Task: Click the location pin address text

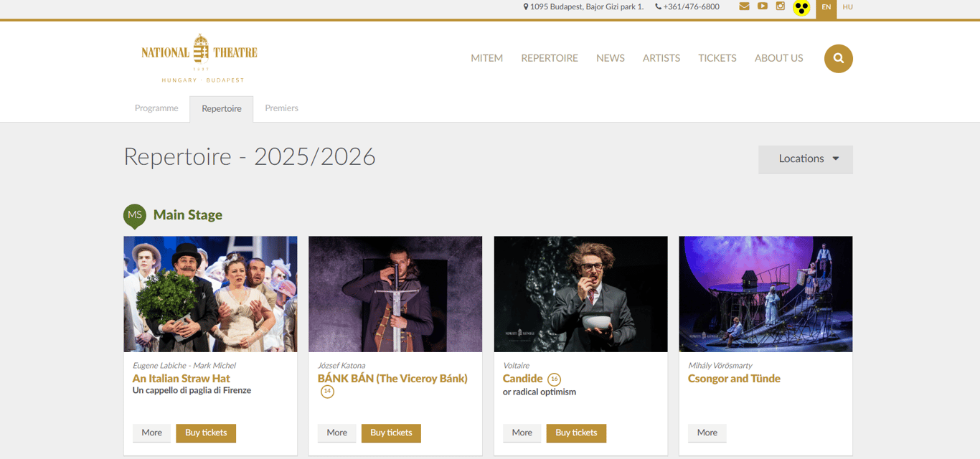Action: click(x=584, y=6)
